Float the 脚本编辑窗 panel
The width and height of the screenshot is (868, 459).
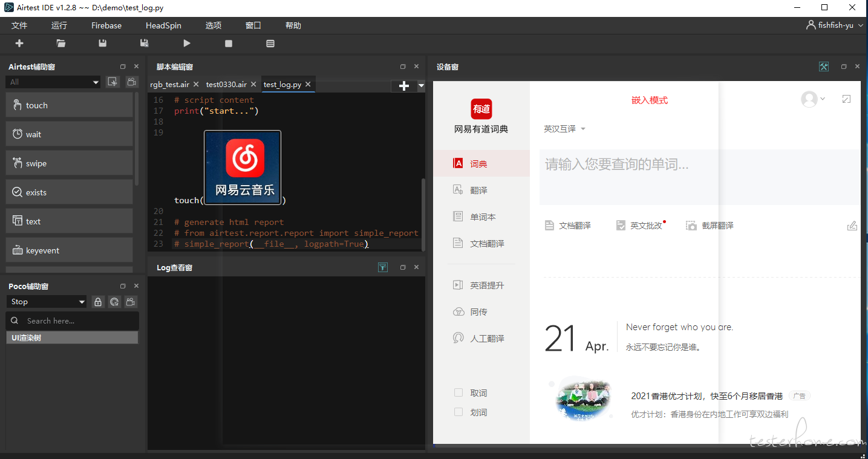(403, 67)
